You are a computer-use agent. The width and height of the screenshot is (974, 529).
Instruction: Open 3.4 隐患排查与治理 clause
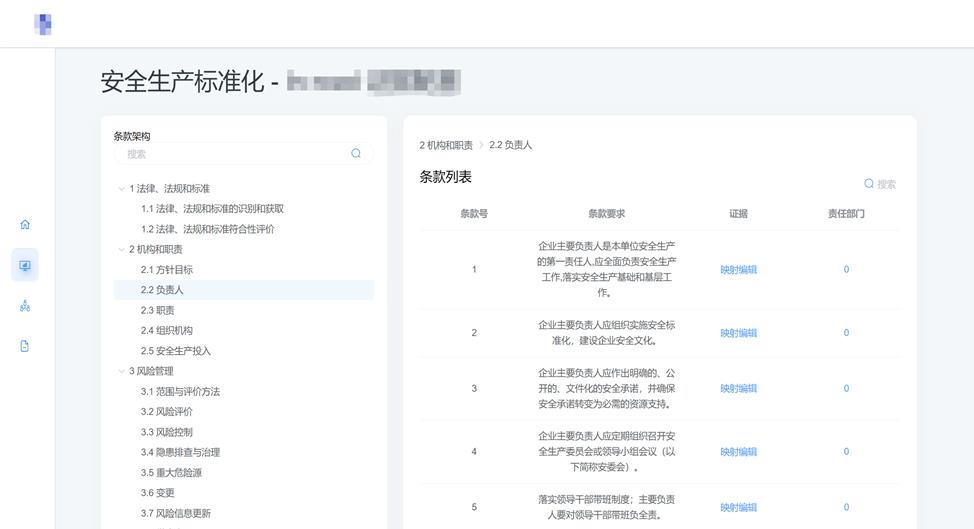[180, 453]
